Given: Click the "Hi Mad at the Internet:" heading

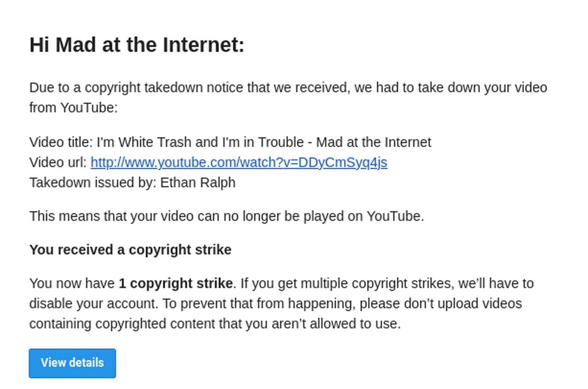Looking at the screenshot, I should click(137, 45).
